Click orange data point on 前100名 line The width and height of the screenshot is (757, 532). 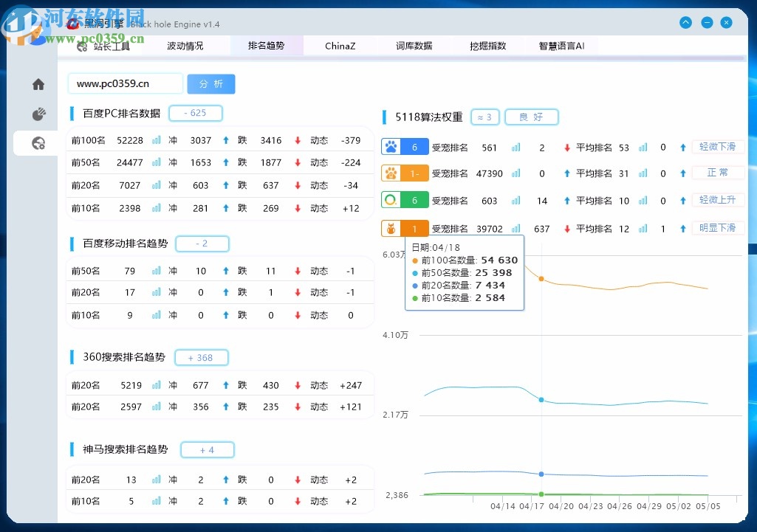coord(541,279)
